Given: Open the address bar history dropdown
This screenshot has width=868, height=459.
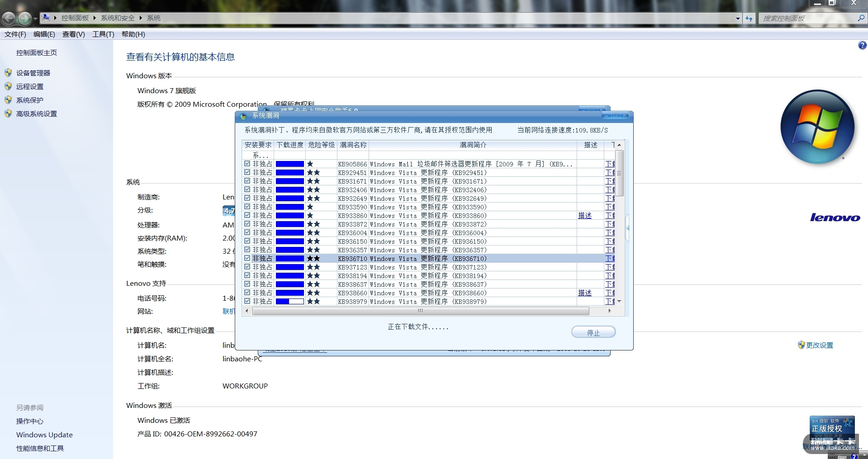Looking at the screenshot, I should click(738, 19).
